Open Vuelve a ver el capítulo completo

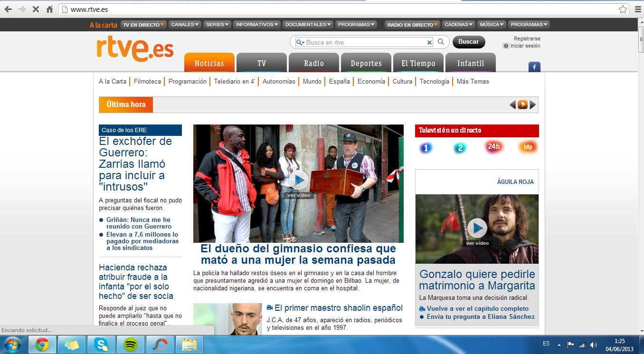[477, 308]
